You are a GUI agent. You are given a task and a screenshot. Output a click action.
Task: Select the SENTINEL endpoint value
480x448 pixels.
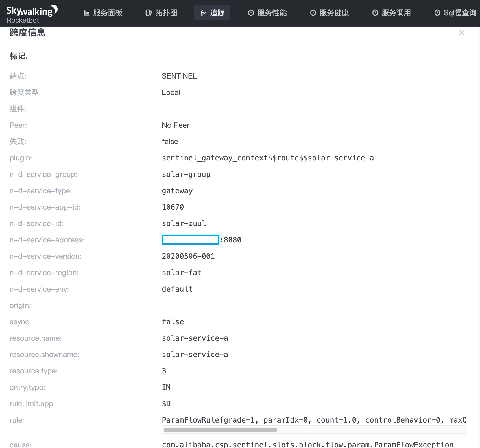[x=179, y=76]
